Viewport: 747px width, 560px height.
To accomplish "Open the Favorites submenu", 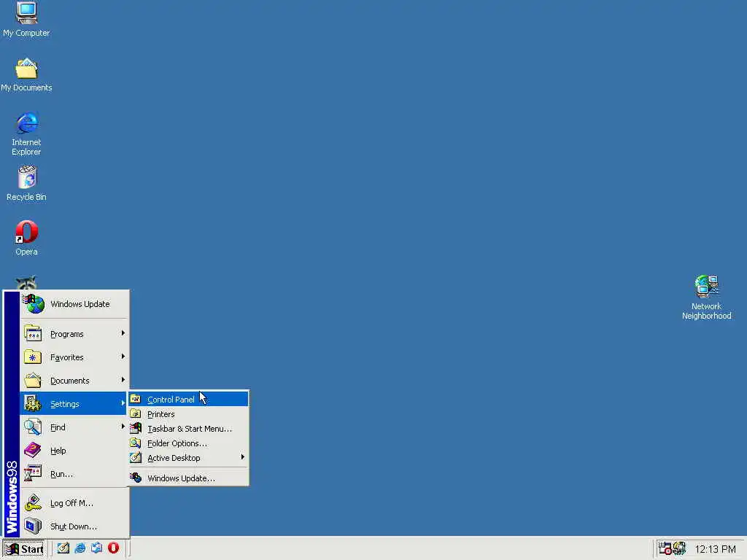I will click(74, 357).
